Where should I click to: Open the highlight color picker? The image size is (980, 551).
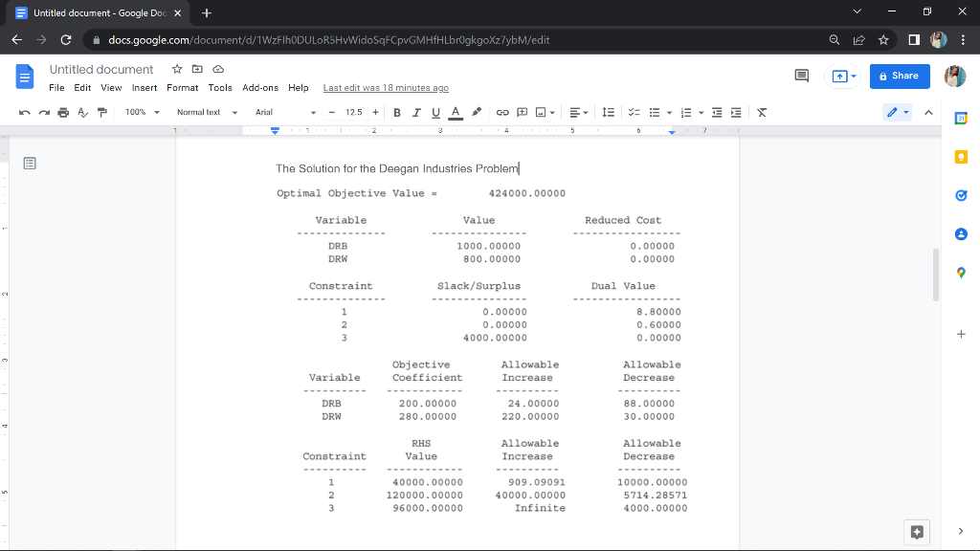click(x=477, y=113)
